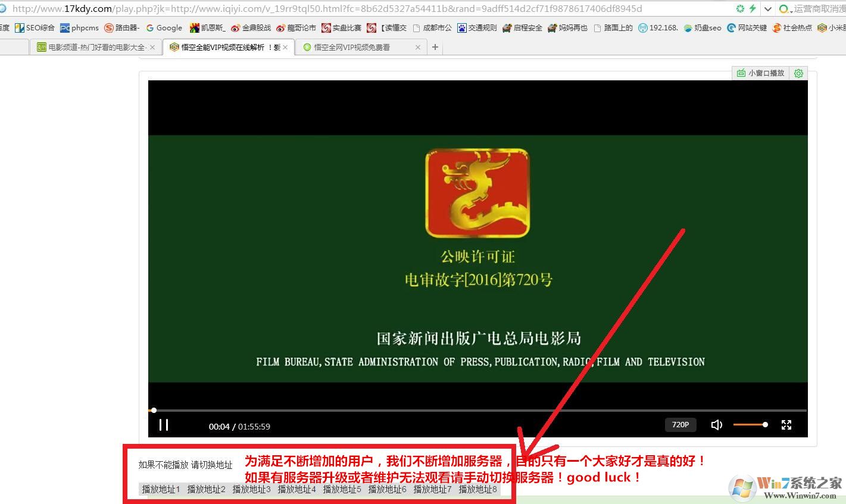Click the 如果不能播放 请切换地址 text
Viewport: 846px width, 504px height.
(186, 465)
